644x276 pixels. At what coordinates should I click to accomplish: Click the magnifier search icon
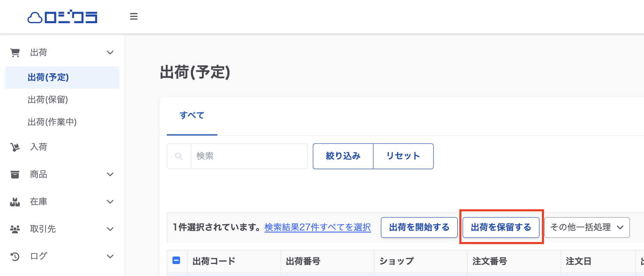coord(179,156)
